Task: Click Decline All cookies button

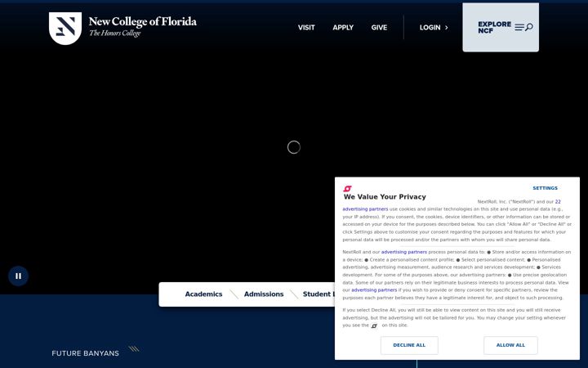Action: click(x=409, y=345)
